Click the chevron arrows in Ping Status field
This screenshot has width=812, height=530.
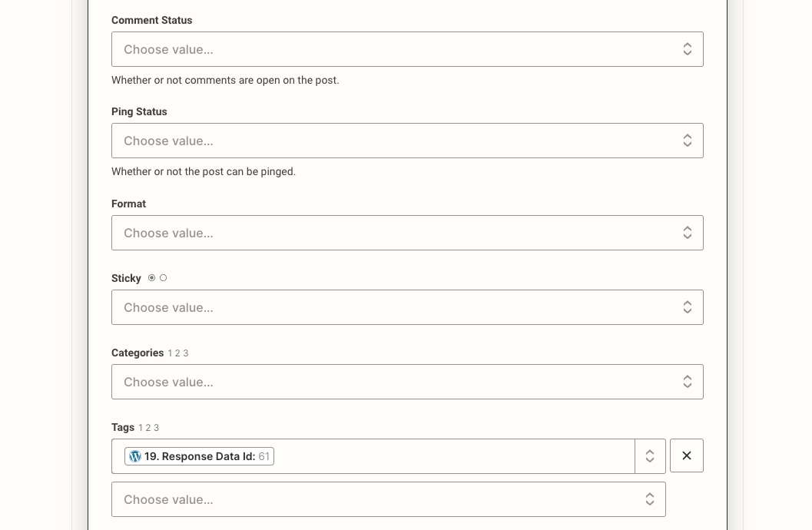(688, 141)
